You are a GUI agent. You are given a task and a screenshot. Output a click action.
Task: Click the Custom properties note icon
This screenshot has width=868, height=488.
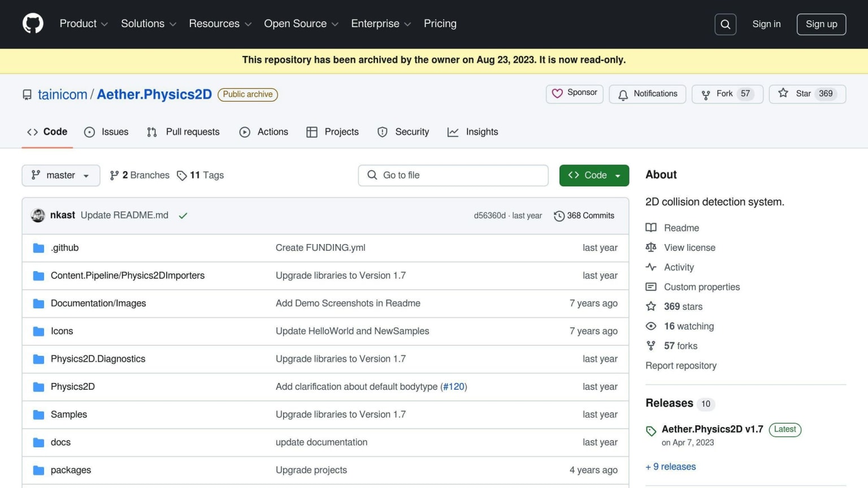click(651, 287)
